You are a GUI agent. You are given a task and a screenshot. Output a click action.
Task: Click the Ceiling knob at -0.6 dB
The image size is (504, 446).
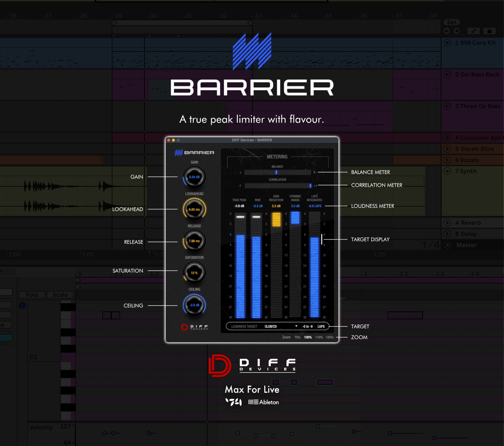tap(194, 305)
